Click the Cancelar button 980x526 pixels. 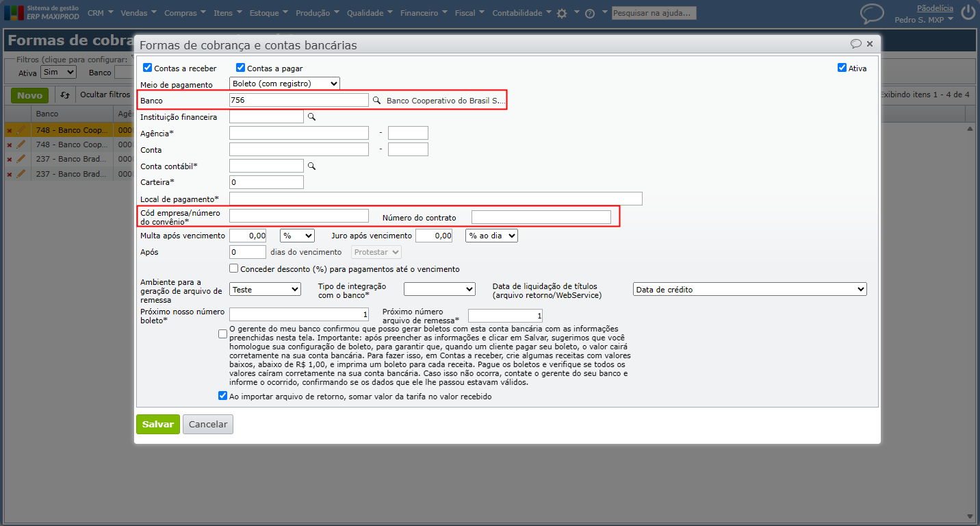click(208, 424)
